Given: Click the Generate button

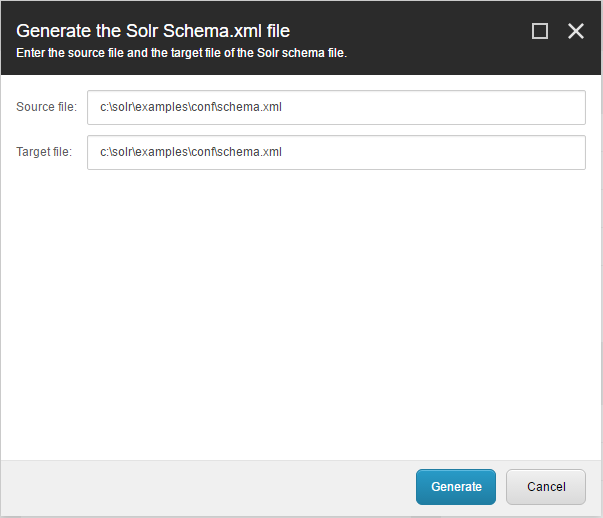Looking at the screenshot, I should point(456,486).
